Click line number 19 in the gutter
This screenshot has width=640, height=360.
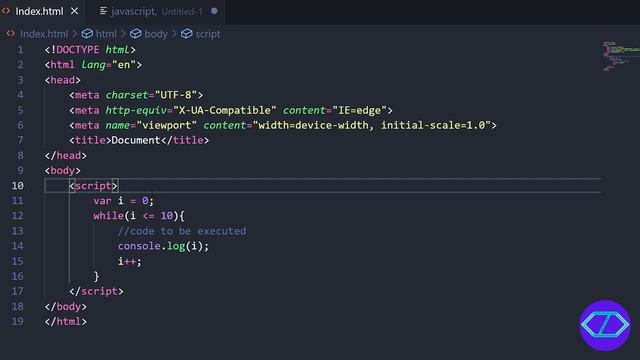pyautogui.click(x=18, y=322)
